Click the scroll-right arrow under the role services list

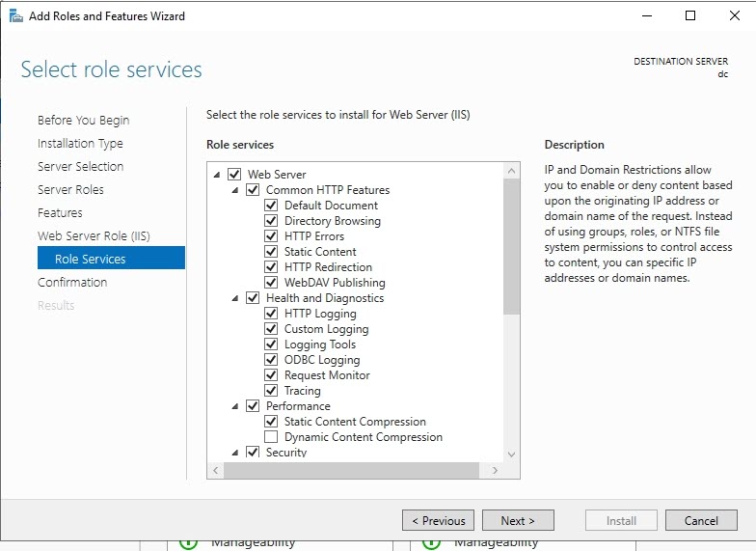coord(495,470)
